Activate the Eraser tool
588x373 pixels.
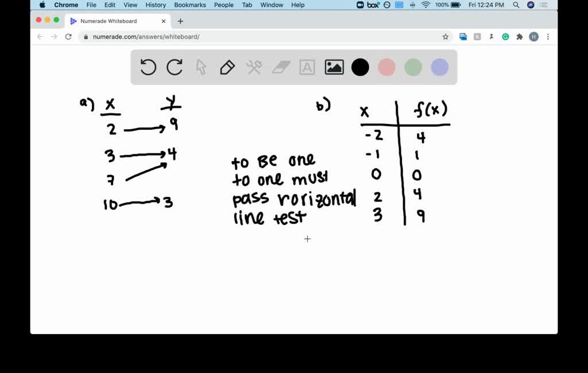pos(281,67)
